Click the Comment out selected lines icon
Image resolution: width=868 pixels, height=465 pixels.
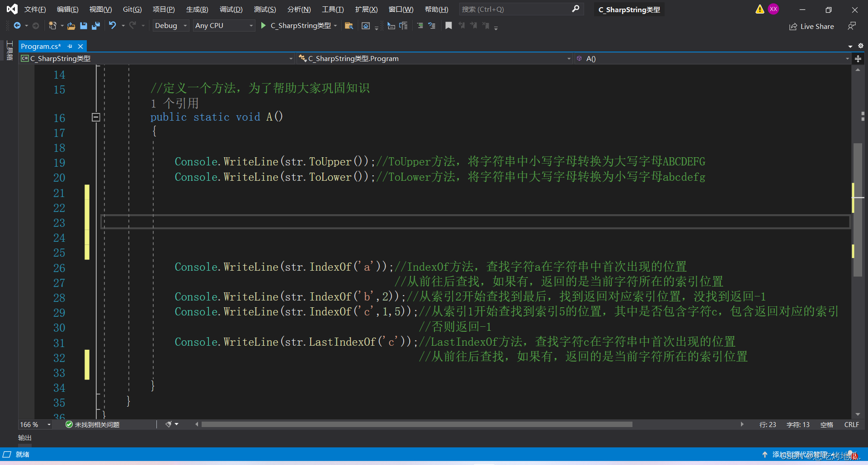[420, 26]
